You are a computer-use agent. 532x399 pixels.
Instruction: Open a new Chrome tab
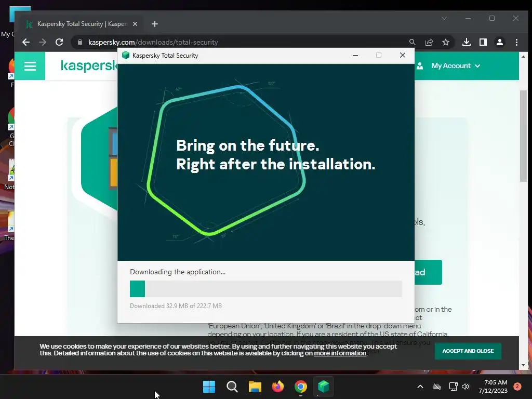155,24
